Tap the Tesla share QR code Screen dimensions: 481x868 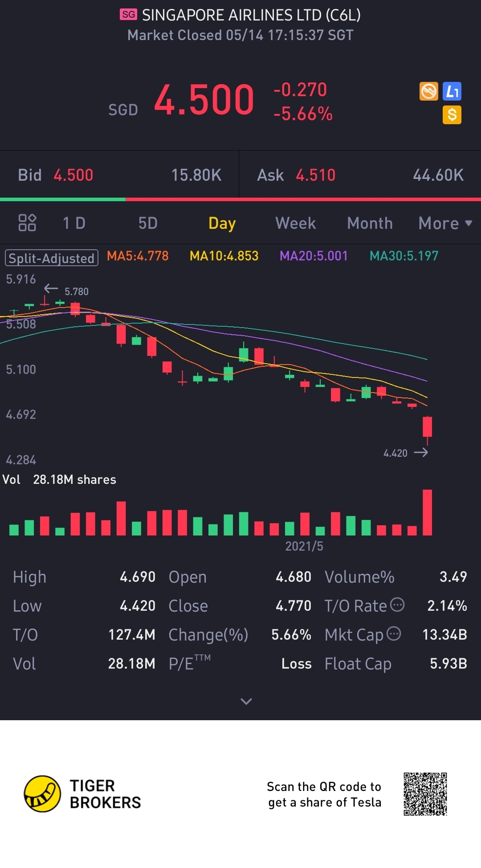[425, 794]
